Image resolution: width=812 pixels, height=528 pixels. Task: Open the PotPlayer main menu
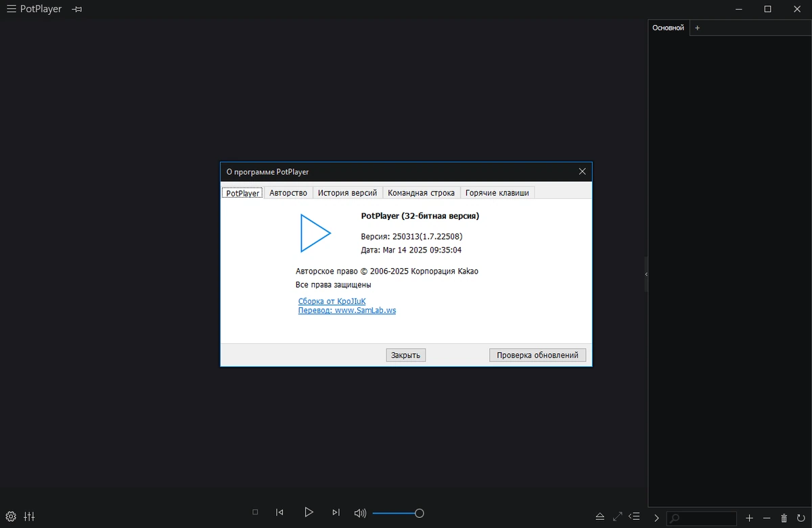pyautogui.click(x=12, y=9)
